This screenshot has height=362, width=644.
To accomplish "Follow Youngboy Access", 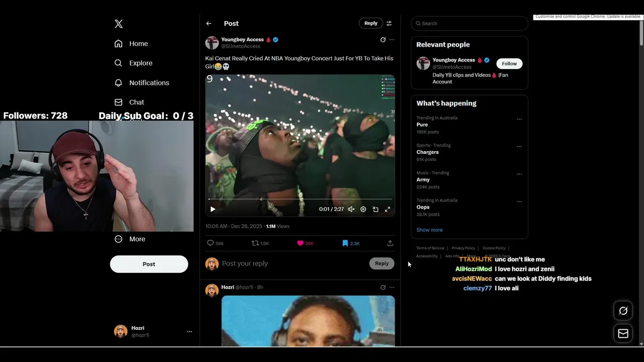I will 509,63.
